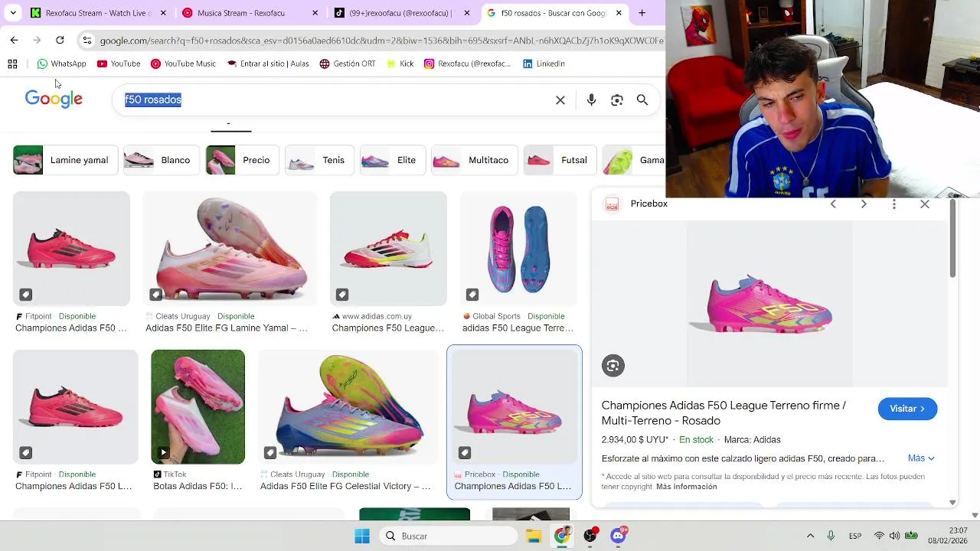Image resolution: width=980 pixels, height=551 pixels.
Task: Show hidden system tray icons
Action: pos(810,536)
